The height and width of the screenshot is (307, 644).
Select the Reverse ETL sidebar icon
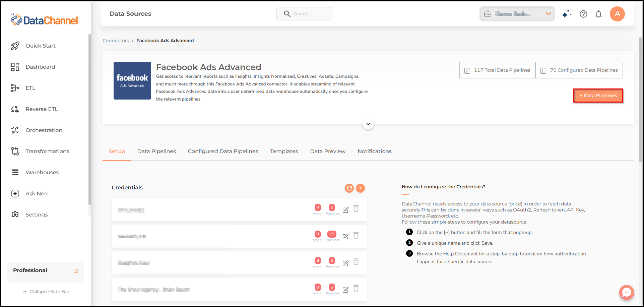click(15, 109)
